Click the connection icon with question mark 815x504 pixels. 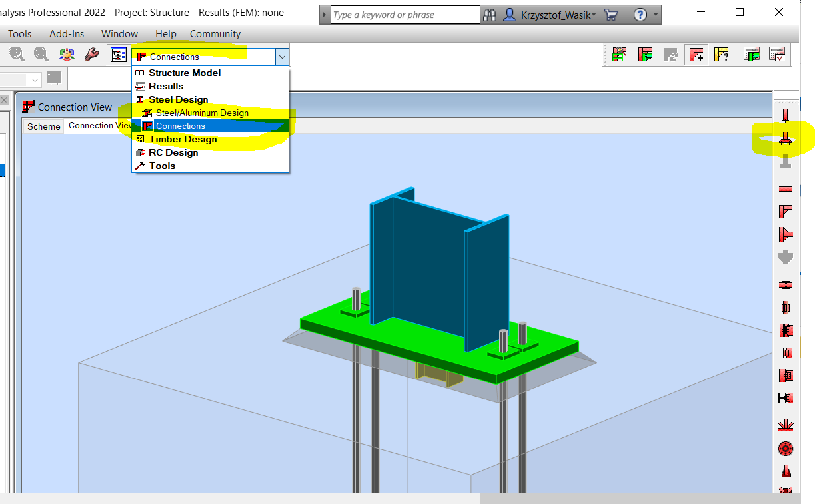(721, 55)
